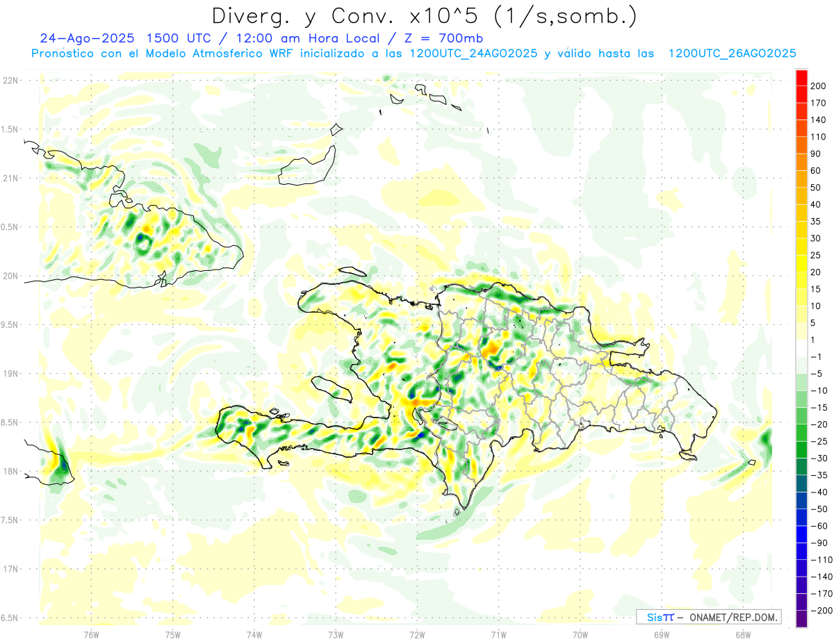Screen dimensions: 834x644
Task: Click the latitude label "7.5N"
Action: pyautogui.click(x=9, y=520)
